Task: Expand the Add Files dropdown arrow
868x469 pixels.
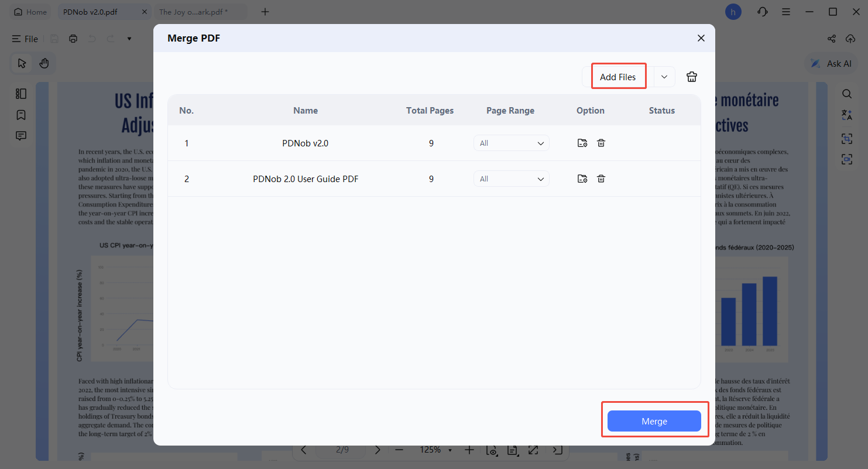Action: [664, 76]
